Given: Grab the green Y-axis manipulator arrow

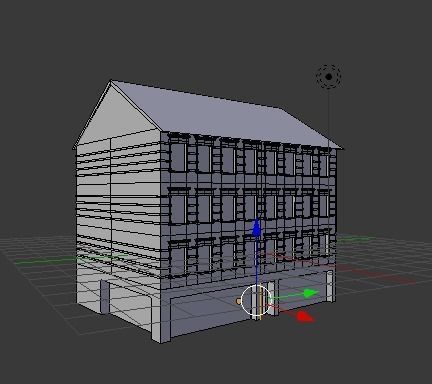Looking at the screenshot, I should point(311,293).
